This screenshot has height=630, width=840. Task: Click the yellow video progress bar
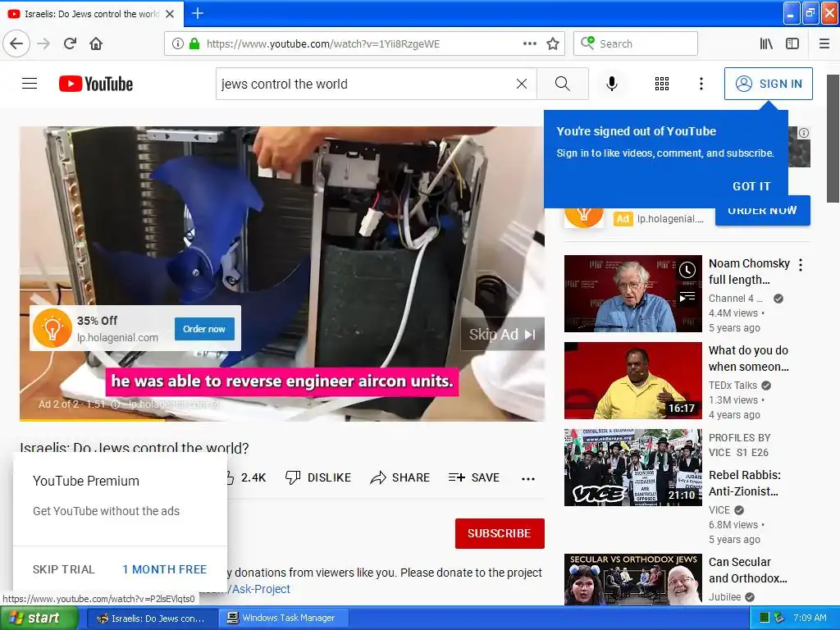pyautogui.click(x=92, y=419)
